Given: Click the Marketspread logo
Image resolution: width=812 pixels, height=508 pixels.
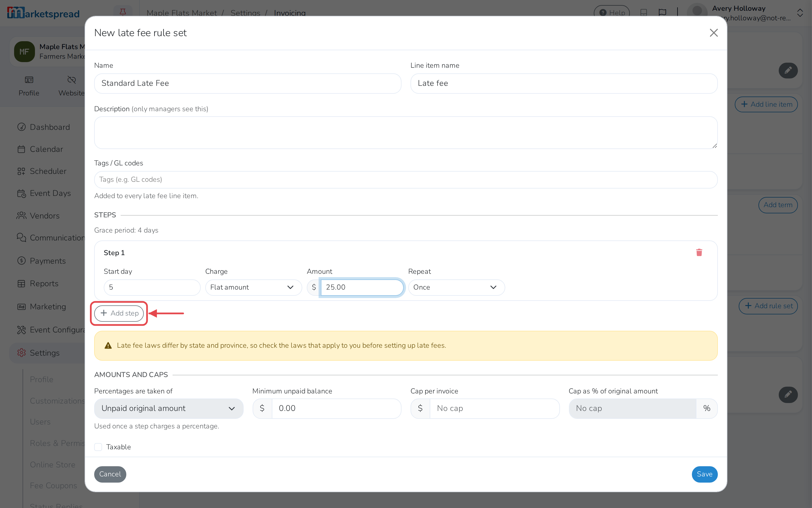Looking at the screenshot, I should click(43, 13).
